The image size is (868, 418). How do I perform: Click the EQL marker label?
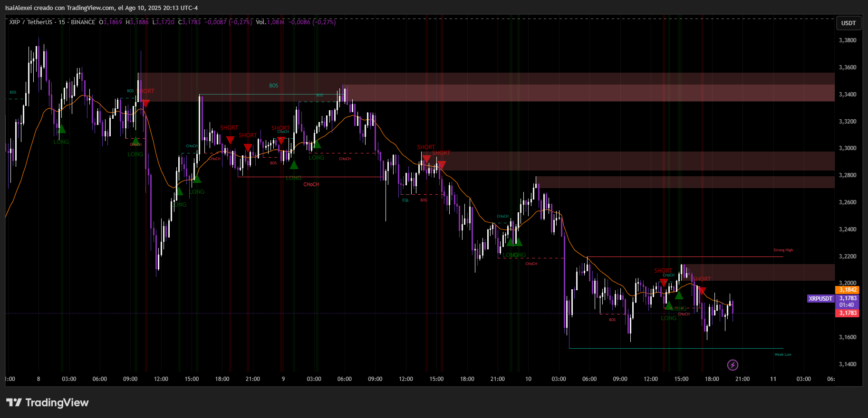(405, 200)
